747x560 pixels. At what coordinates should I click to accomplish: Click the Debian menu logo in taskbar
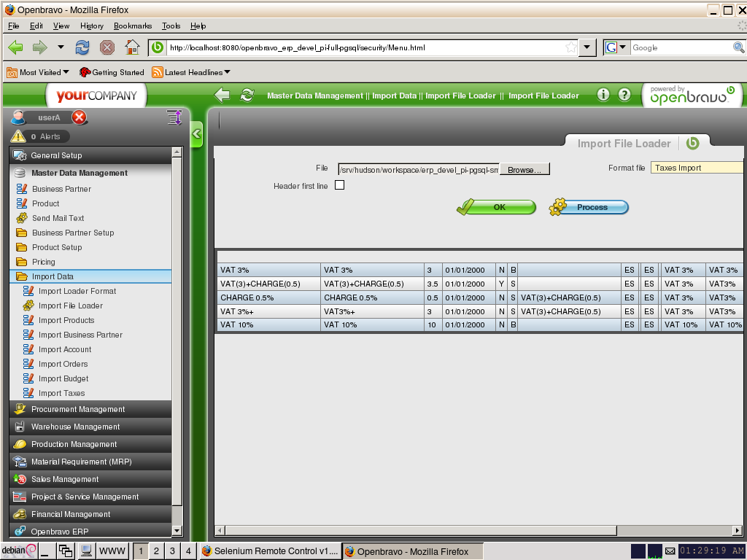click(19, 551)
